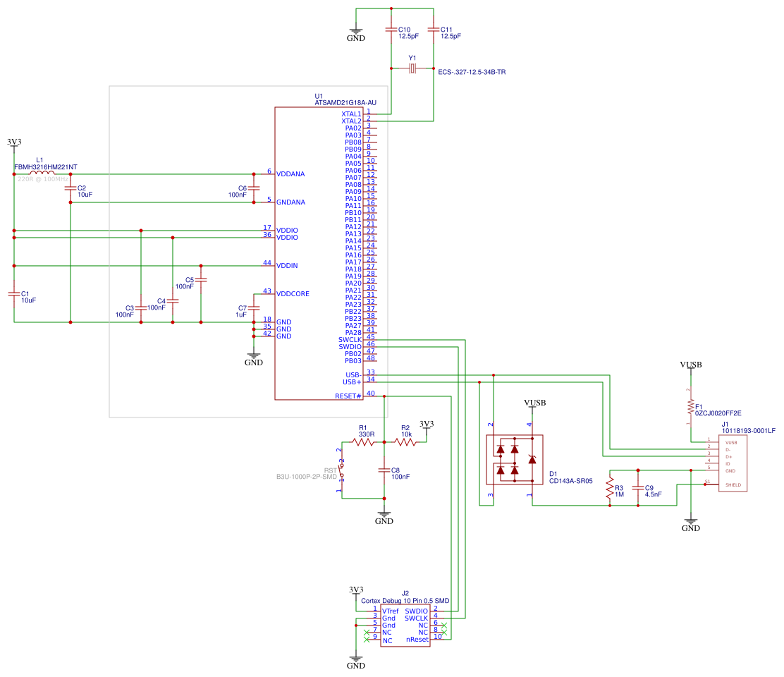The image size is (784, 677).
Task: Select the GNDANA pin label
Action: (x=290, y=202)
